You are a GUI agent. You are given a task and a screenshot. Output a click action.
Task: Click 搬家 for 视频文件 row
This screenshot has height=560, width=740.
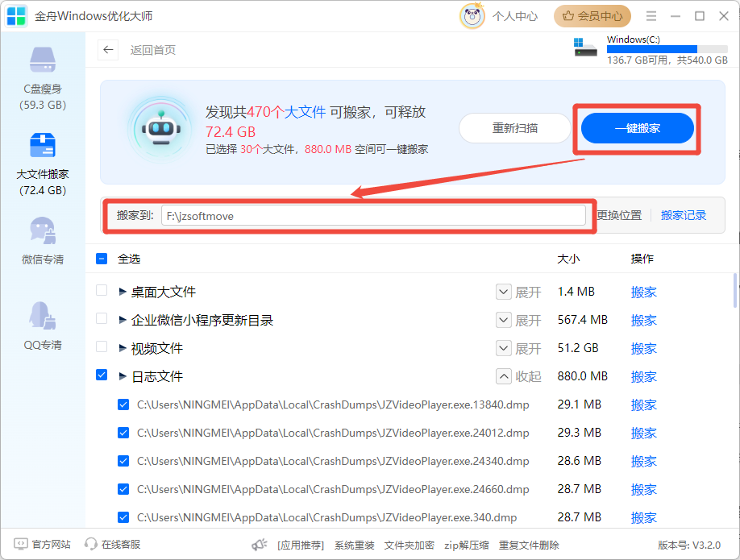pos(644,349)
